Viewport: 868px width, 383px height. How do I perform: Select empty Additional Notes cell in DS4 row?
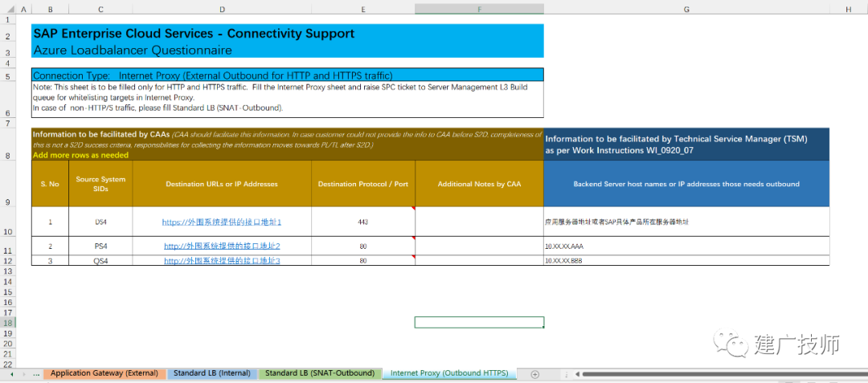(x=479, y=222)
